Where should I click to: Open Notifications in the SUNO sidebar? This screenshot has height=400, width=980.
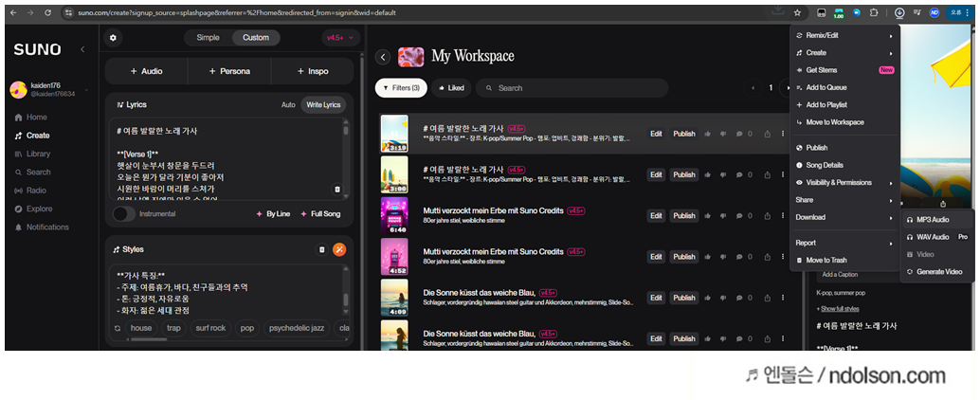[x=42, y=227]
